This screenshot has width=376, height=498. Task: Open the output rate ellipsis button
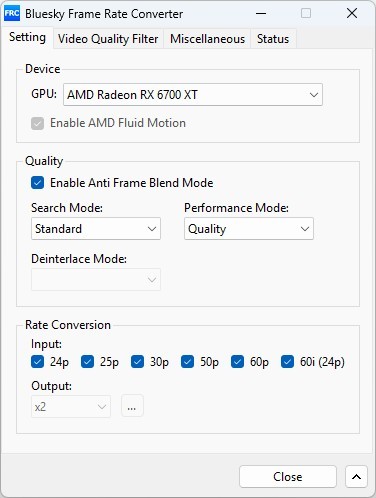pyautogui.click(x=132, y=406)
